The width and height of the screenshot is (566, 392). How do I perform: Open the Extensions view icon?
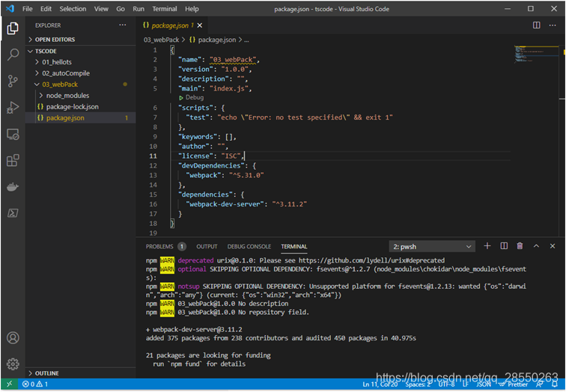coord(13,160)
